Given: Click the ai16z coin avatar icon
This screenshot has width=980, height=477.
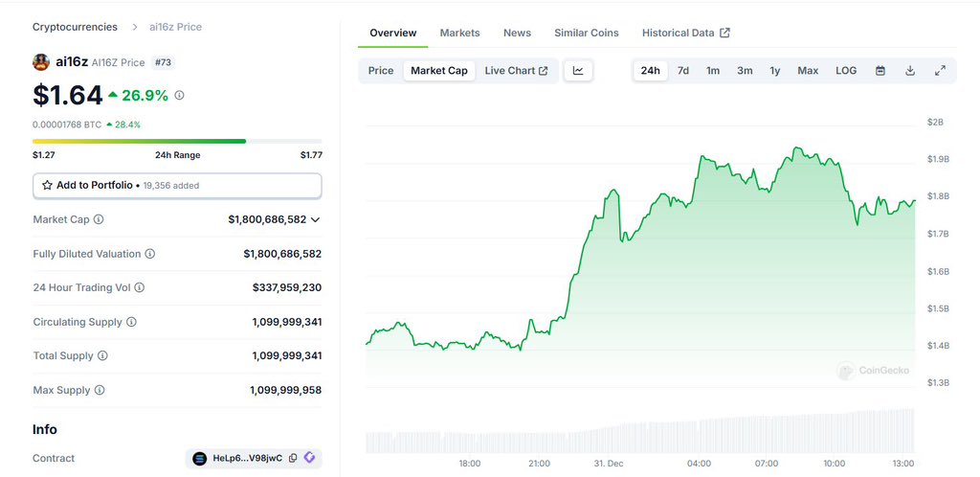Looking at the screenshot, I should pos(41,62).
